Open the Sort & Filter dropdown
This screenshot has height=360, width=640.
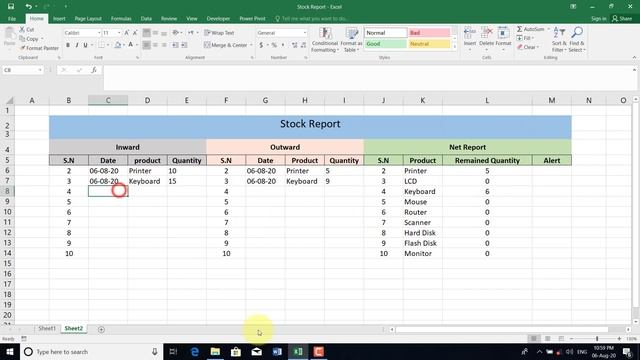[559, 40]
